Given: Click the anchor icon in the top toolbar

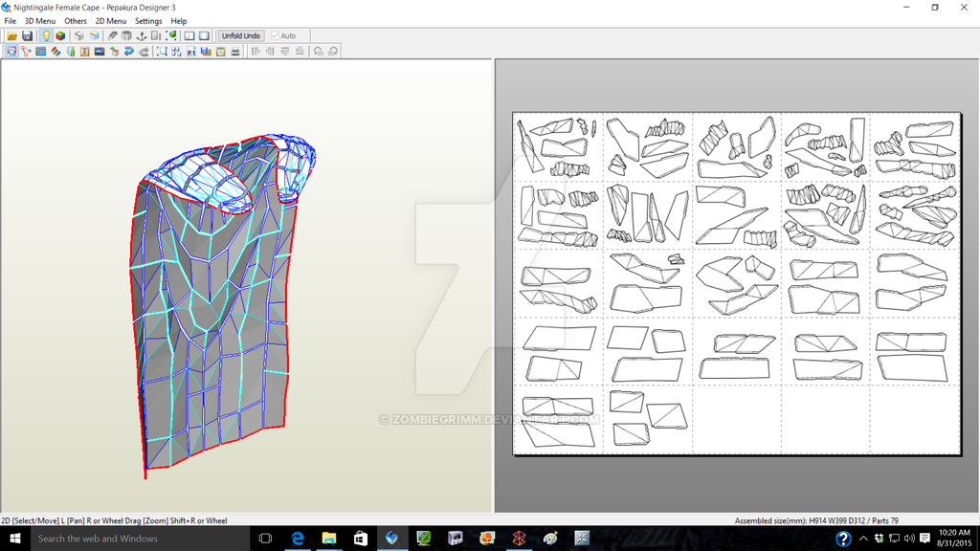Looking at the screenshot, I should [142, 36].
